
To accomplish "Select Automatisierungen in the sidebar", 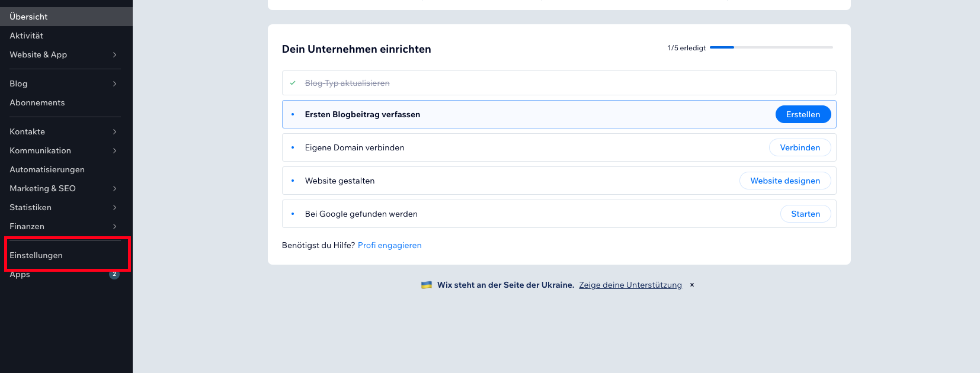I will 47,169.
